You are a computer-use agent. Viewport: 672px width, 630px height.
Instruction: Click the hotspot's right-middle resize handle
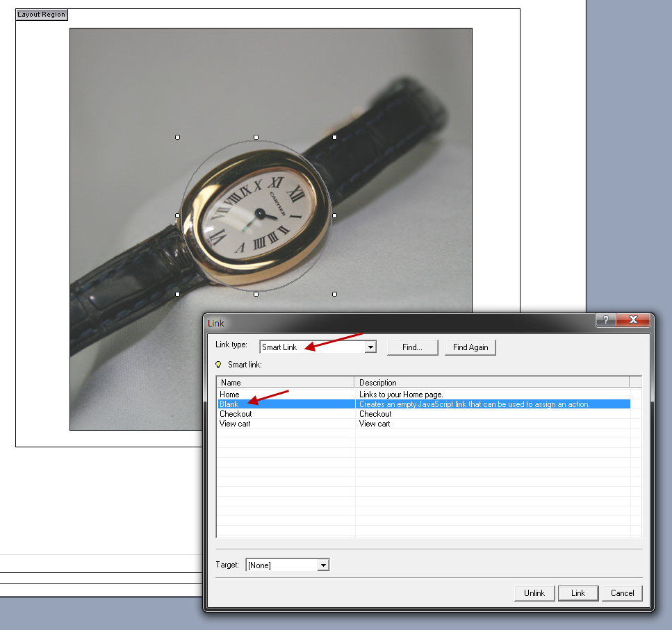coord(335,216)
